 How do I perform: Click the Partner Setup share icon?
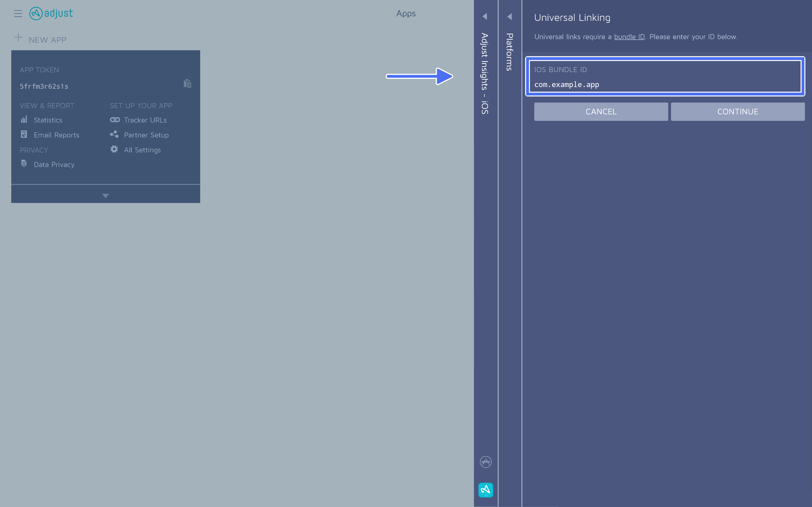click(x=114, y=134)
